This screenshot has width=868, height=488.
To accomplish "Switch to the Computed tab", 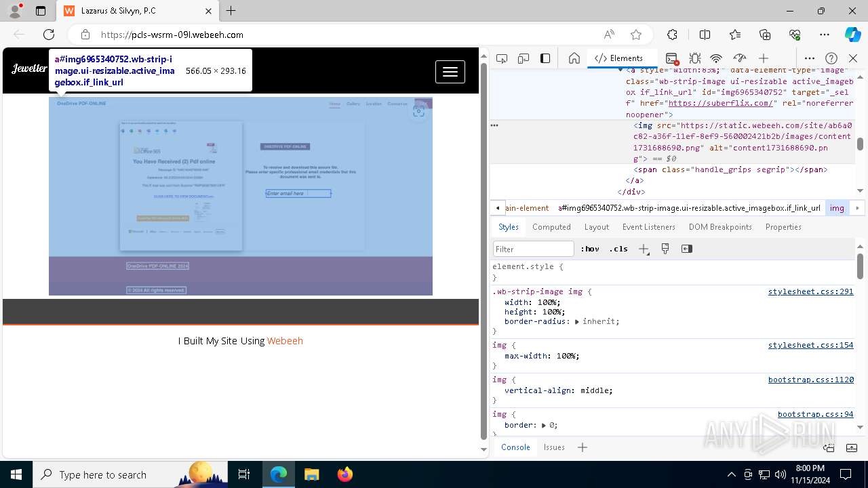I will [551, 227].
